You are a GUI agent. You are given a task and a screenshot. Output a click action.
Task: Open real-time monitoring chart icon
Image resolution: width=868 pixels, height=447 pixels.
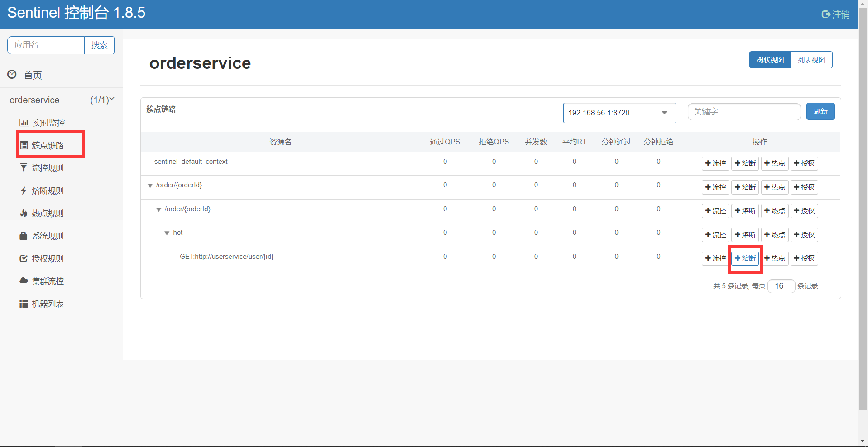point(24,123)
